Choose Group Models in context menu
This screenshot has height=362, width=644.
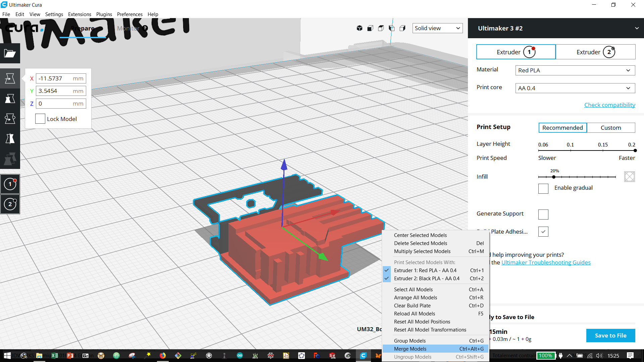[x=435, y=341]
